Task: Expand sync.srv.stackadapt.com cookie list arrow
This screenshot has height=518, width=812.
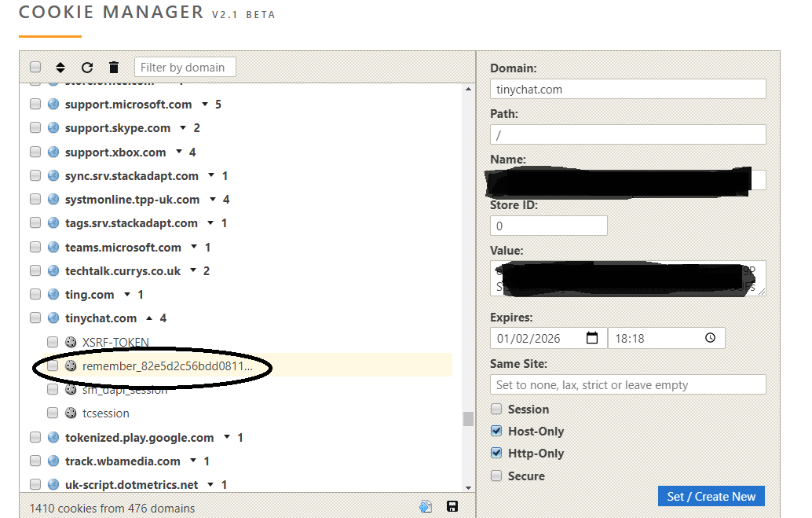Action: point(211,175)
